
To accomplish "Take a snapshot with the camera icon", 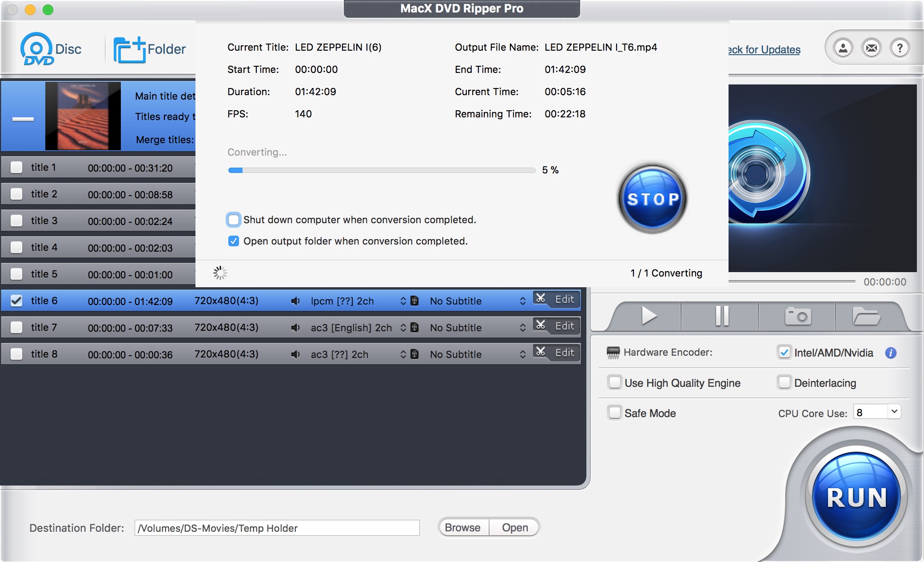I will [797, 316].
